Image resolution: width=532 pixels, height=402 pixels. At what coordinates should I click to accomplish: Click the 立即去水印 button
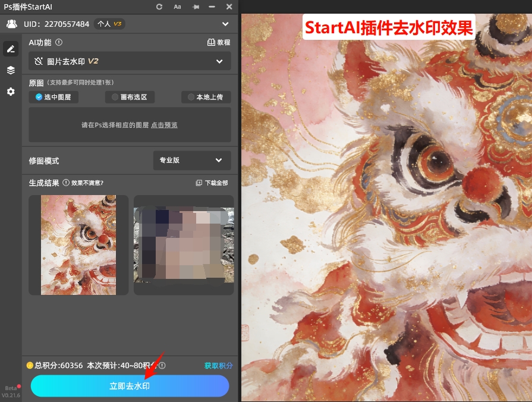(x=130, y=386)
